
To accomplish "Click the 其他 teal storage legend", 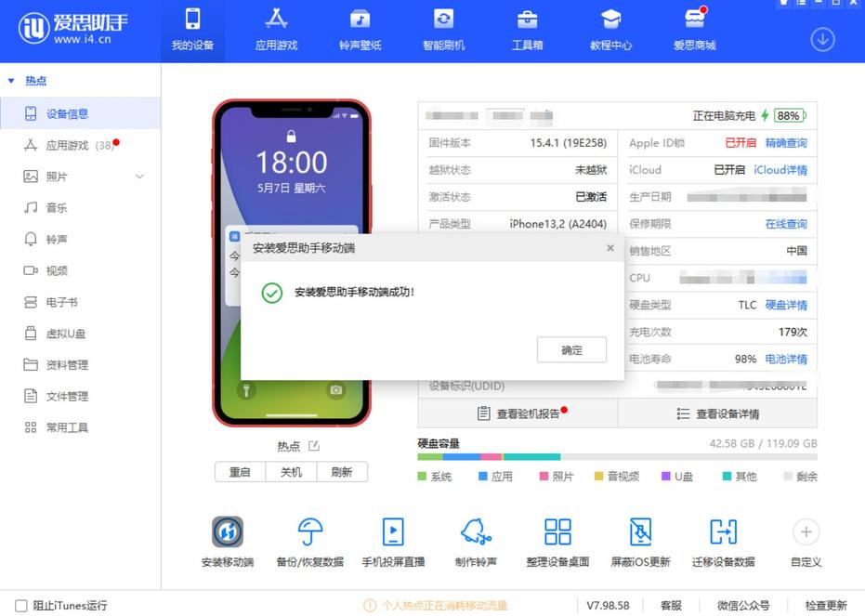I will coord(740,477).
